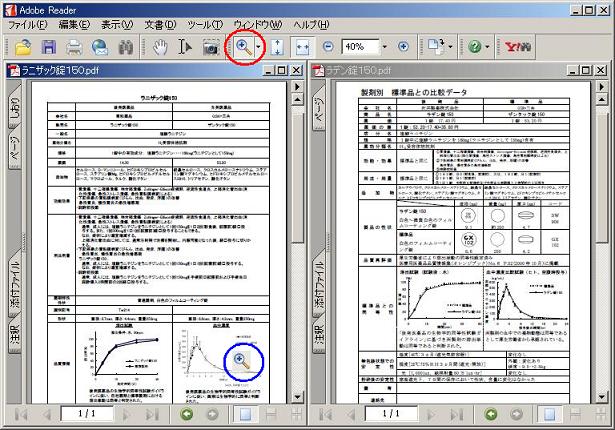
Task: Select the Zoom In magnifier tool
Action: click(241, 47)
